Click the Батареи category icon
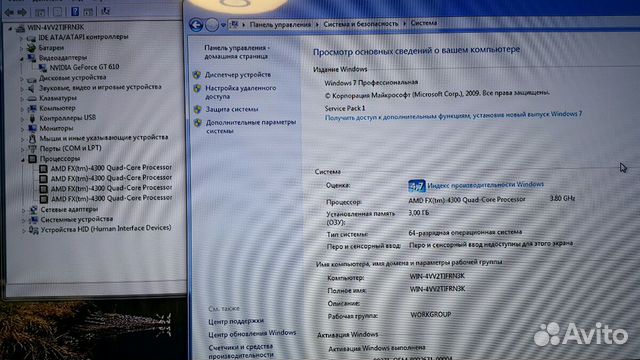Image resolution: width=640 pixels, height=360 pixels. pyautogui.click(x=31, y=48)
